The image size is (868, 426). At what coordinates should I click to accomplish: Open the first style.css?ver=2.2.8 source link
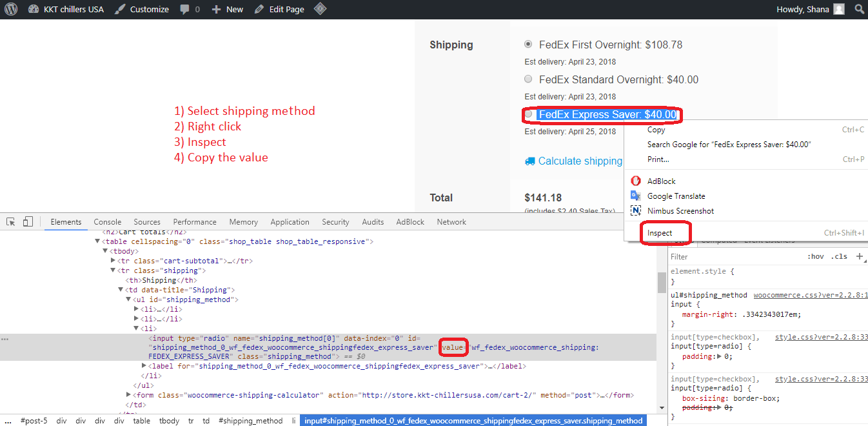coord(821,337)
